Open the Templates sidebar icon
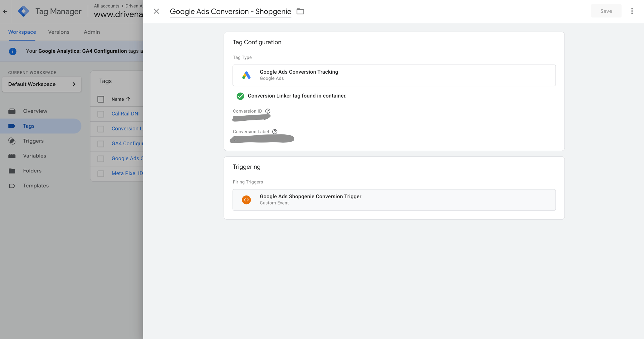Screen dimensions: 644x339 tap(12, 186)
